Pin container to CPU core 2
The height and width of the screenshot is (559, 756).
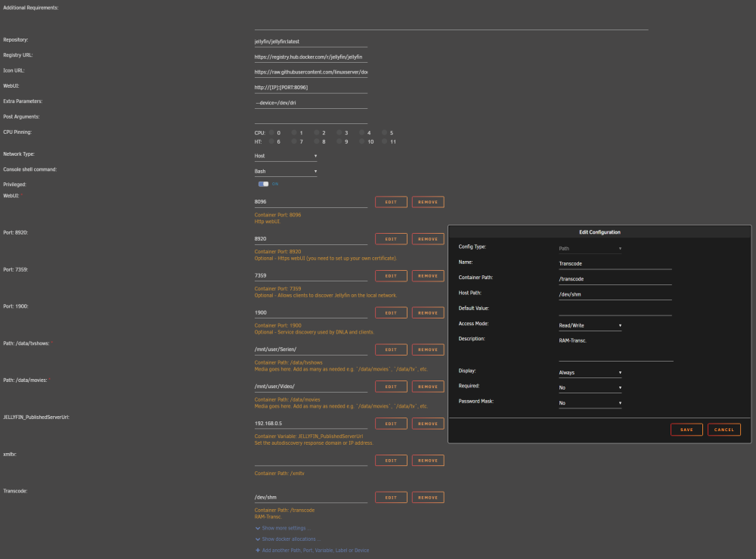[317, 132]
